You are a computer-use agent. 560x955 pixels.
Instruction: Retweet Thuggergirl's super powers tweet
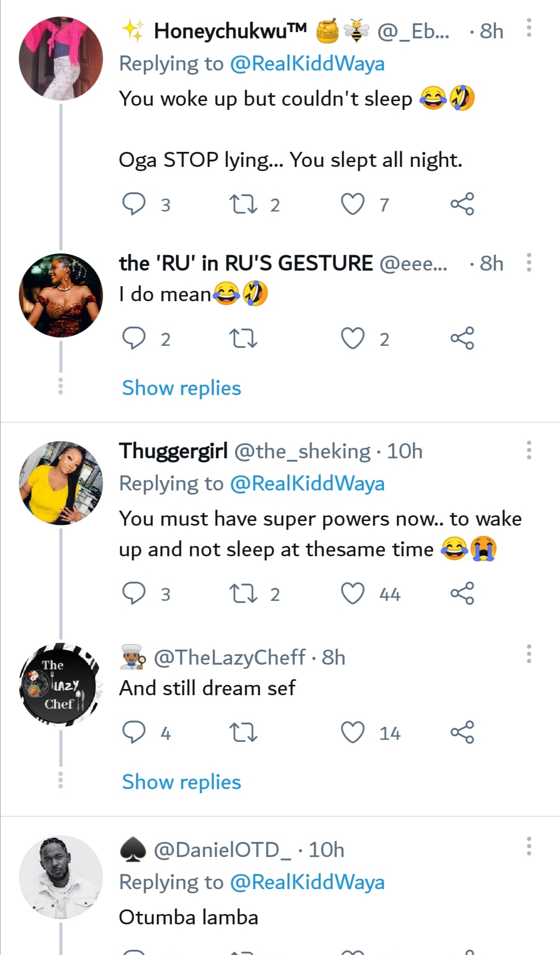pos(243,594)
